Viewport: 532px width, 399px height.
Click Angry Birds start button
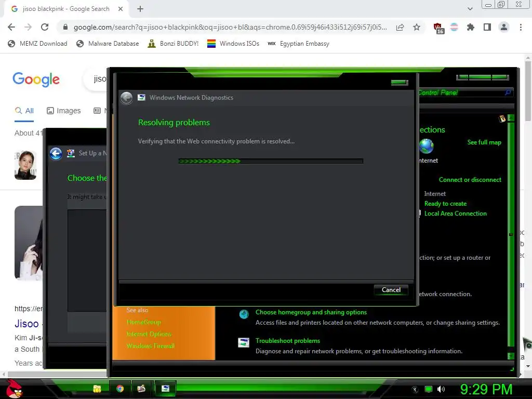14,389
